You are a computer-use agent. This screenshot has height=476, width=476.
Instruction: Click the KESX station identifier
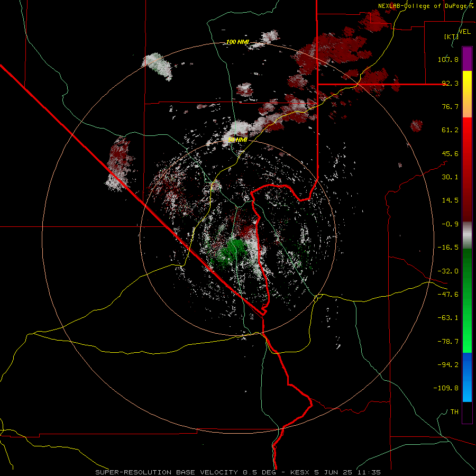coord(300,472)
